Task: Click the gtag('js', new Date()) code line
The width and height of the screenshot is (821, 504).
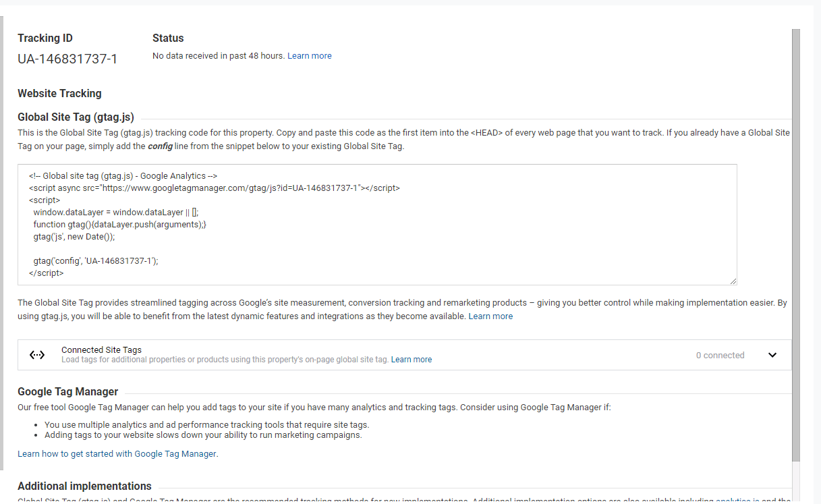Action: [x=74, y=237]
